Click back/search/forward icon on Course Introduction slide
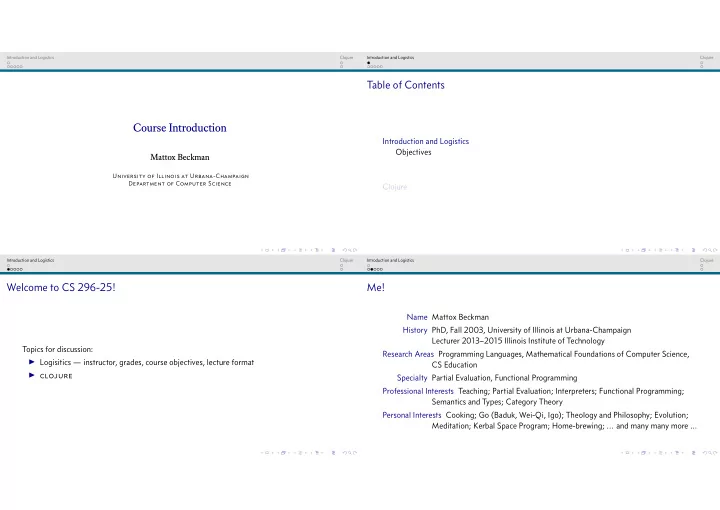Image resolution: width=720 pixels, height=510 pixels. click(x=350, y=250)
